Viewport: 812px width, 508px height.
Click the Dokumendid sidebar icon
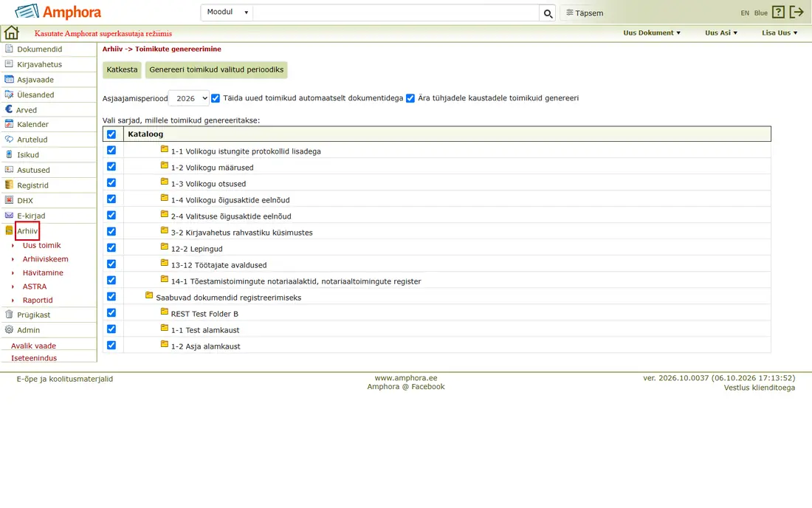[x=9, y=49]
